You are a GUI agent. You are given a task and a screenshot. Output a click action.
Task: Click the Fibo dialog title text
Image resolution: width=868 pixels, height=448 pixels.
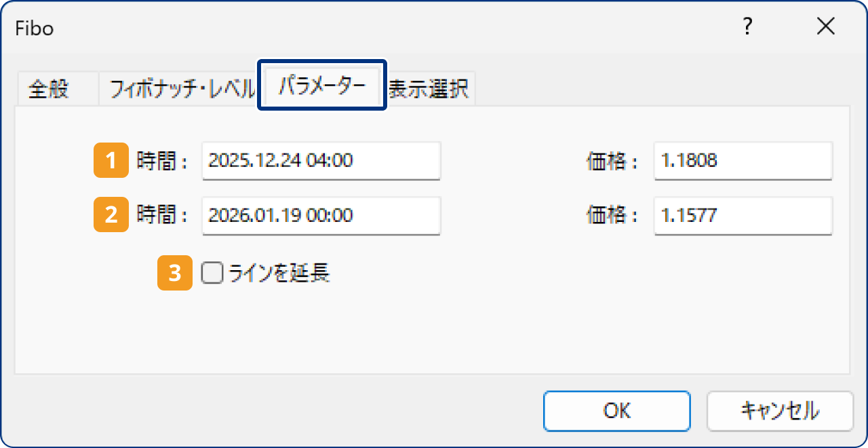point(33,28)
